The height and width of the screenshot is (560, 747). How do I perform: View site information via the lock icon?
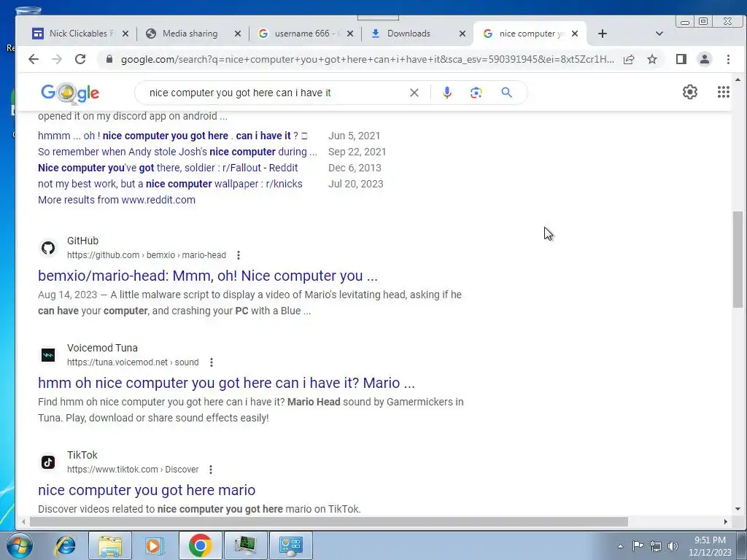[109, 59]
